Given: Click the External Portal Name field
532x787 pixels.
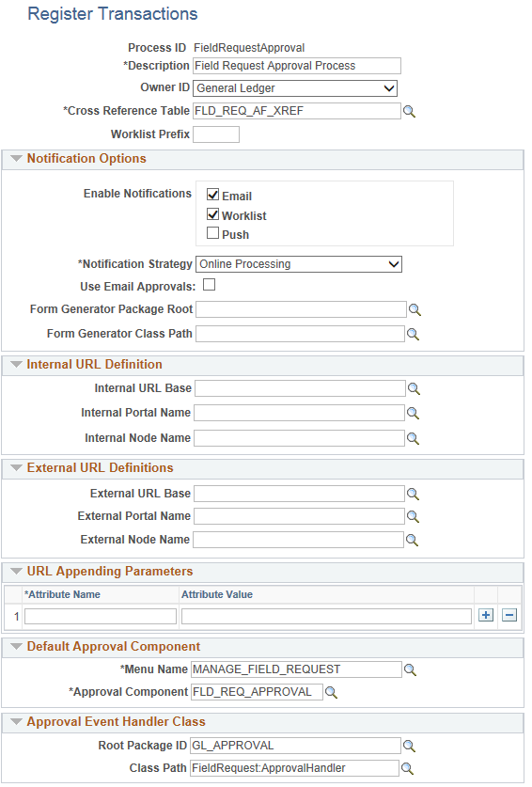Looking at the screenshot, I should (299, 516).
